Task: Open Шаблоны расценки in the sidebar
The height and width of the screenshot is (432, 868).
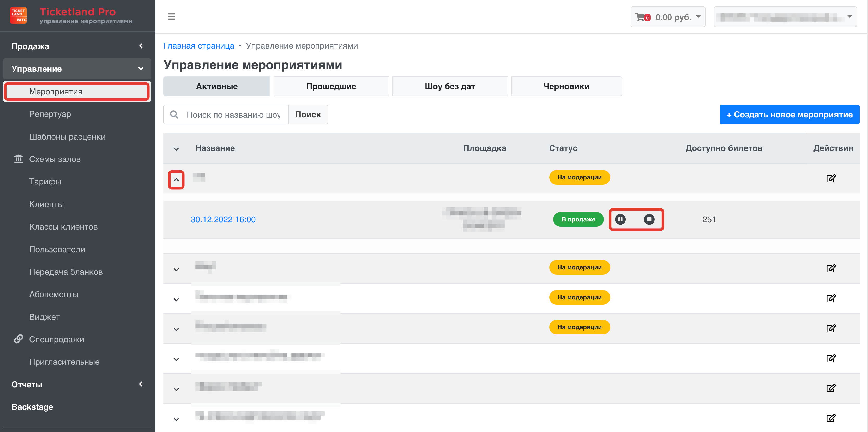Action: (x=67, y=136)
